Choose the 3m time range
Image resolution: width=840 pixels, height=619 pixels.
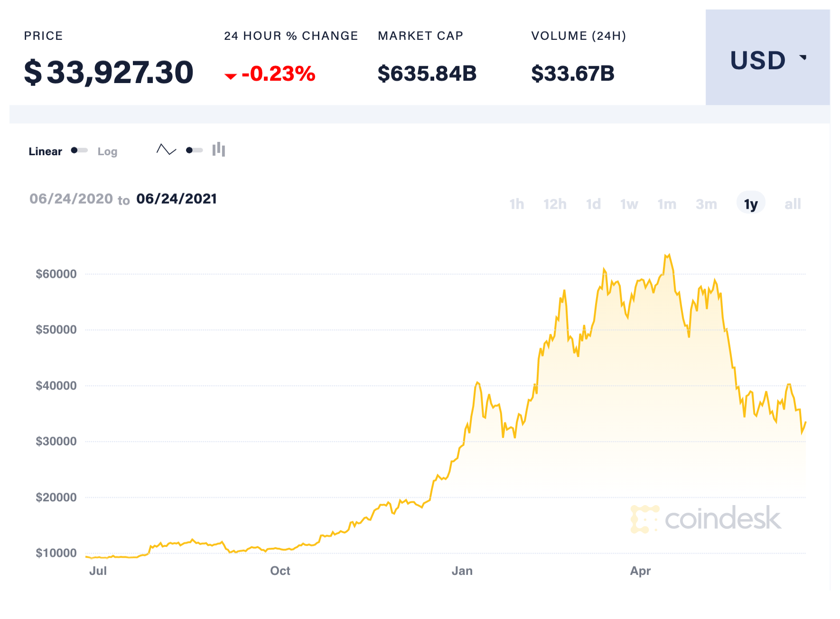coord(706,204)
